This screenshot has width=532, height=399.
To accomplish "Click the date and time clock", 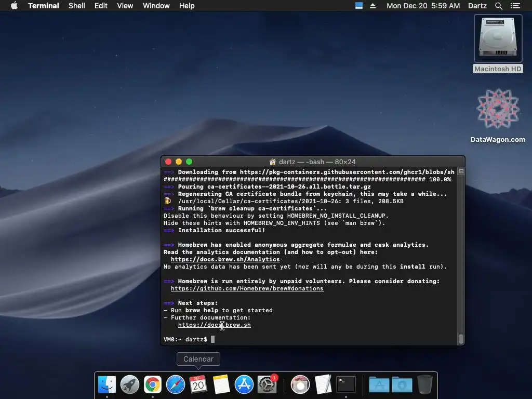I will 423,6.
